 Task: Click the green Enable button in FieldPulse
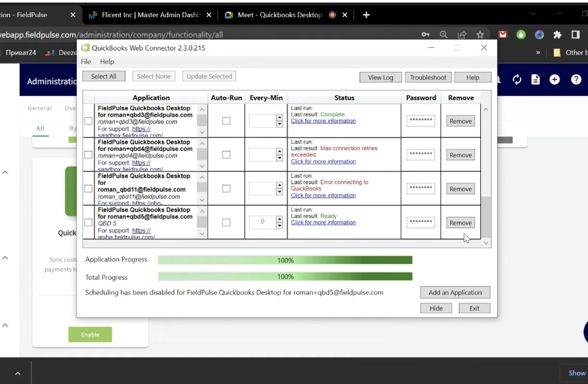pyautogui.click(x=90, y=335)
